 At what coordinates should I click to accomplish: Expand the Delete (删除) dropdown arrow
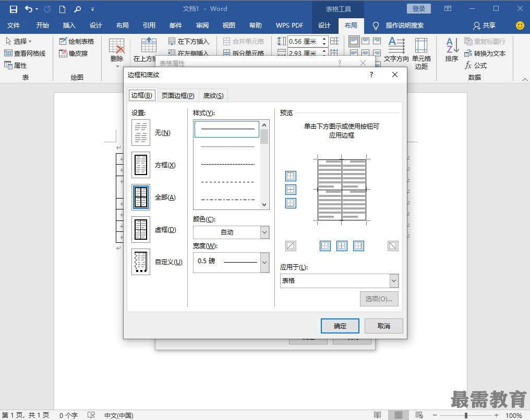[x=117, y=66]
